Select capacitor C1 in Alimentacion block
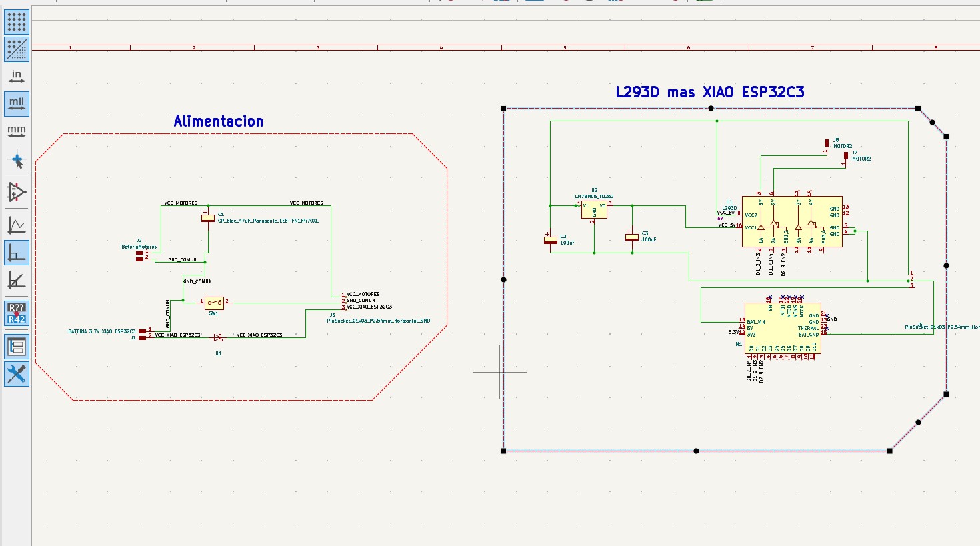The width and height of the screenshot is (980, 546). tap(208, 217)
